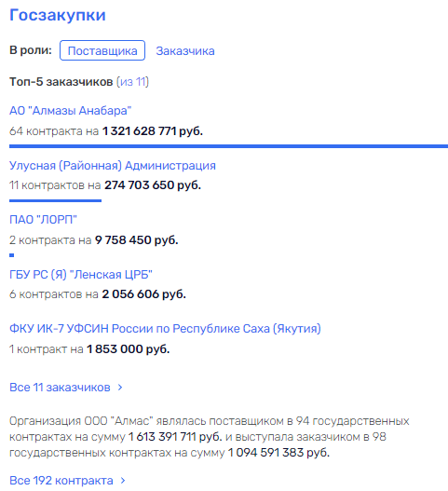Click amount 9 758 450 руб.
The width and height of the screenshot is (448, 491).
click(137, 239)
